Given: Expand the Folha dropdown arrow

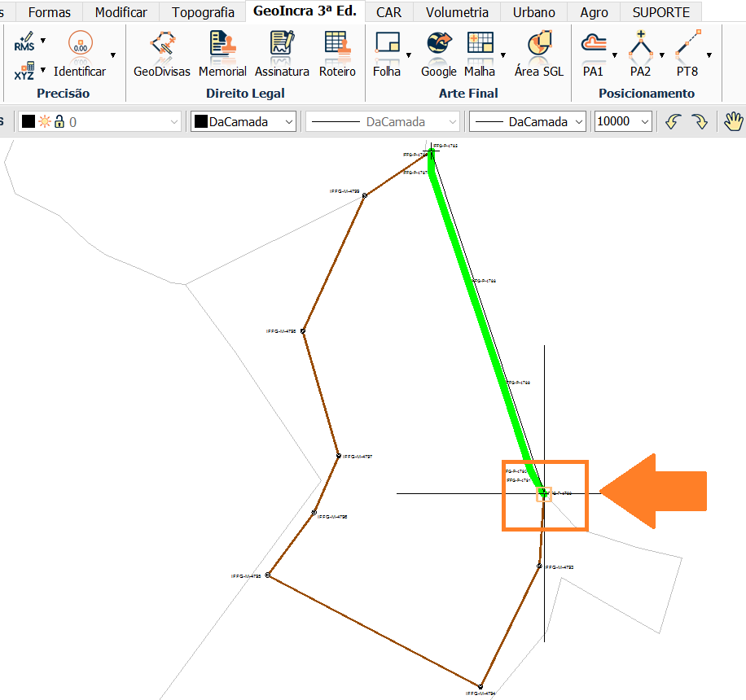Looking at the screenshot, I should [x=408, y=55].
